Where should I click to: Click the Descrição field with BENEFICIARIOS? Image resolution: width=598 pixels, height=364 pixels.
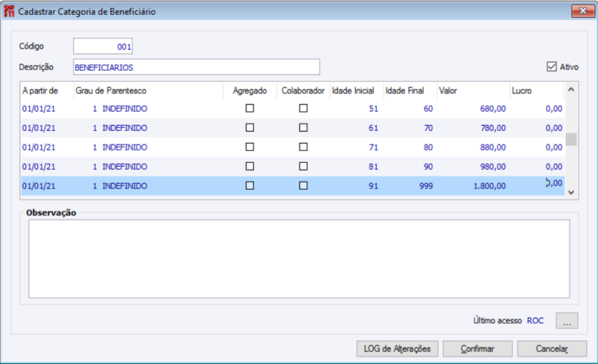(x=197, y=67)
